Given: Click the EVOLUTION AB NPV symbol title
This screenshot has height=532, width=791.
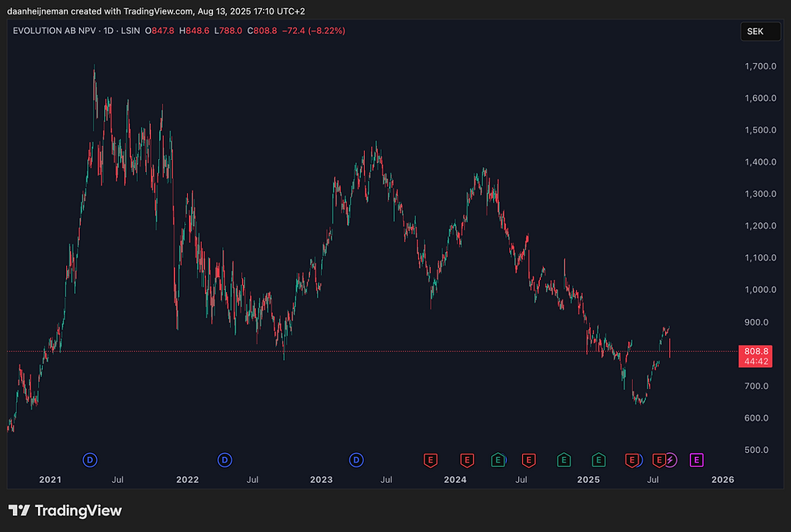Looking at the screenshot, I should (x=54, y=31).
